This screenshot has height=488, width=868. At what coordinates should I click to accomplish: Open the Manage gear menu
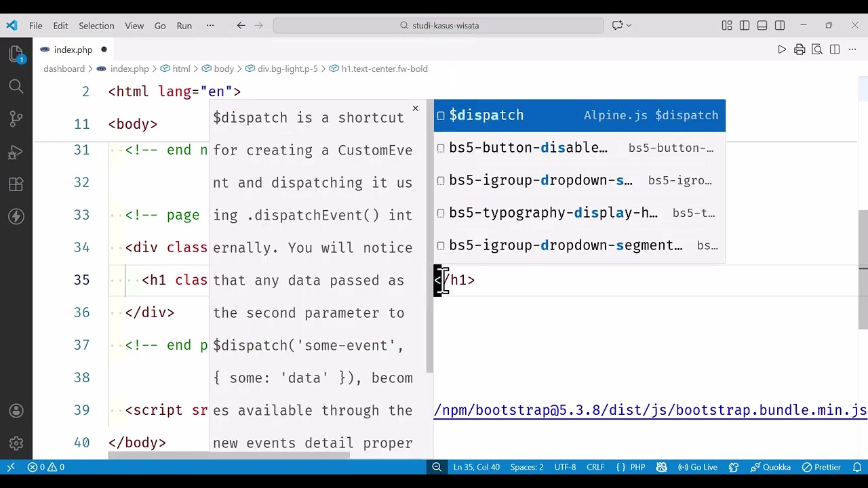(x=16, y=443)
